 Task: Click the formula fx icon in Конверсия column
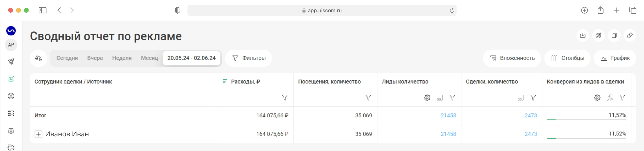(x=610, y=98)
